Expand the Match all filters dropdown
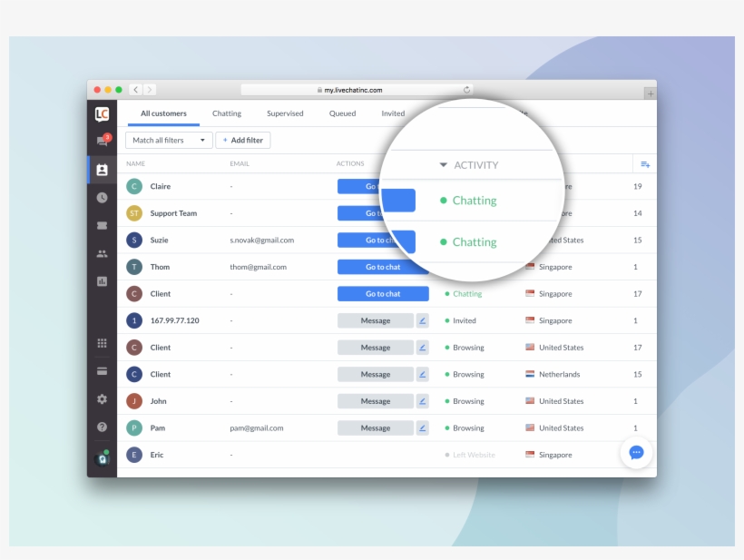 (x=169, y=141)
